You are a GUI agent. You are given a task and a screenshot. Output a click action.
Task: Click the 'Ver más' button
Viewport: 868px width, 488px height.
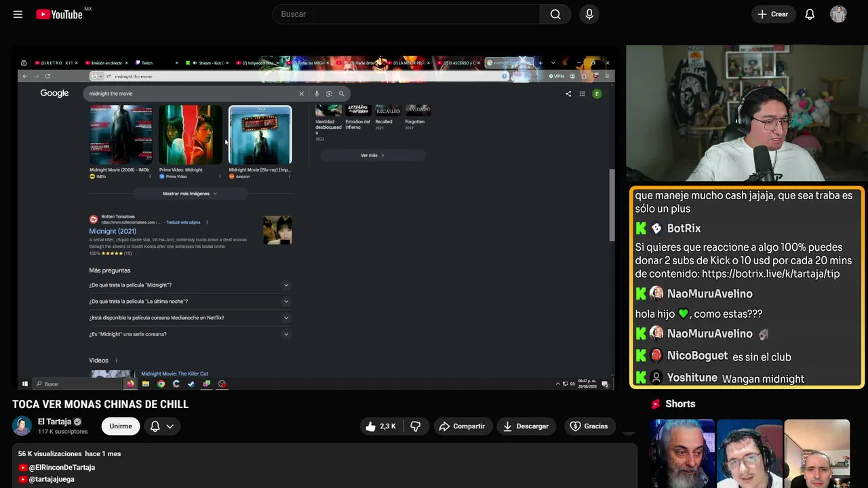click(x=373, y=155)
